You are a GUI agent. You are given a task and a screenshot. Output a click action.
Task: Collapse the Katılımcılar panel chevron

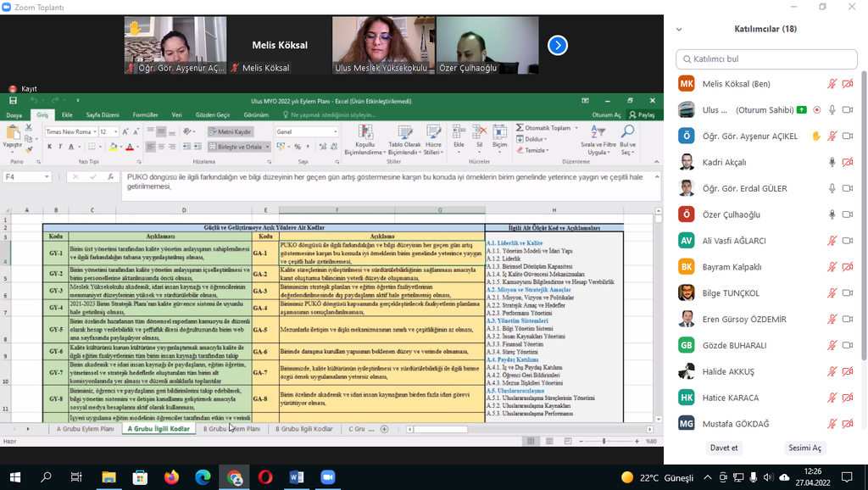[x=679, y=29]
